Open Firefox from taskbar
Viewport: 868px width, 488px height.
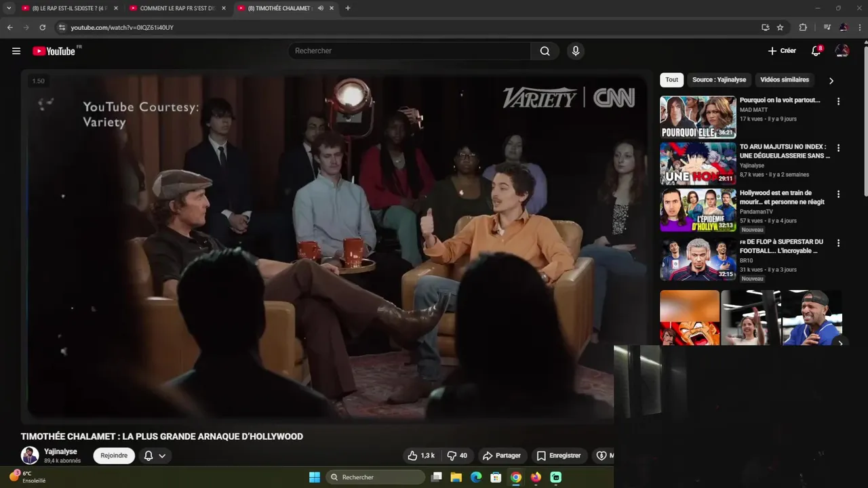tap(536, 477)
